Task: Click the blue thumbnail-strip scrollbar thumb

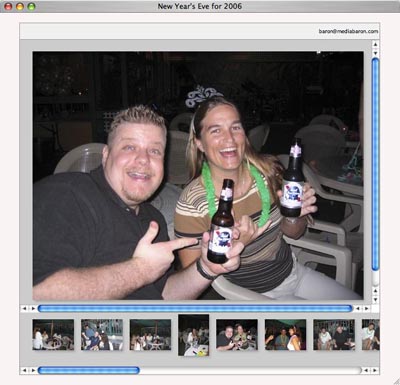Action: point(89,370)
